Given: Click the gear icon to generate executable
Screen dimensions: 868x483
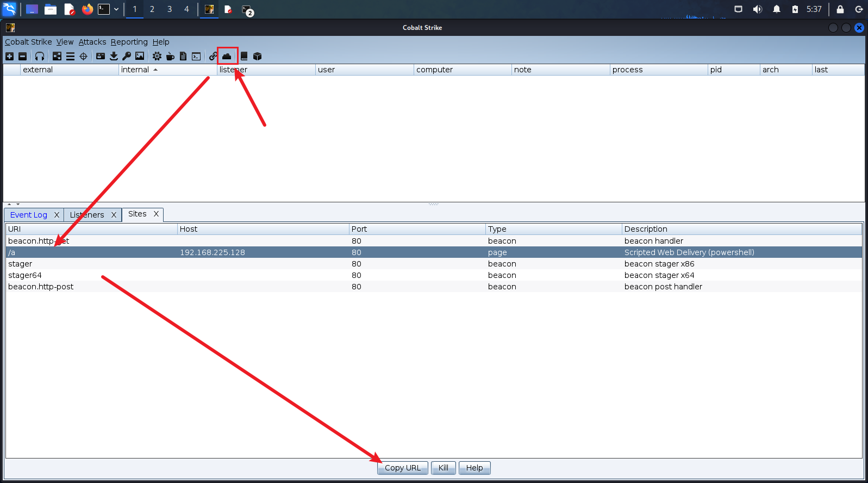Looking at the screenshot, I should pos(157,56).
